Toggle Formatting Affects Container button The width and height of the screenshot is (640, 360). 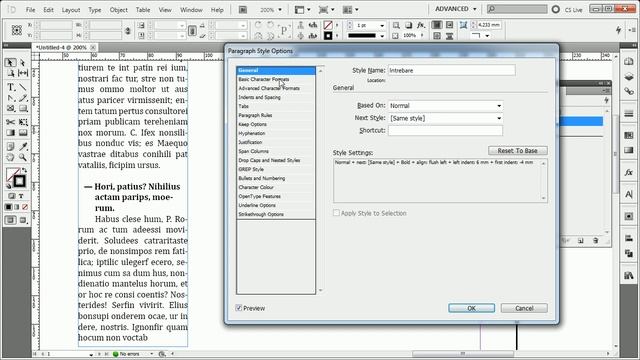tap(11, 196)
